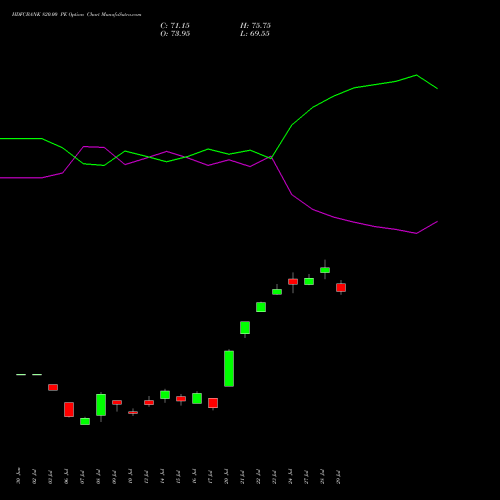Click the 20 Jul date label
The image size is (500, 500).
click(x=226, y=477)
